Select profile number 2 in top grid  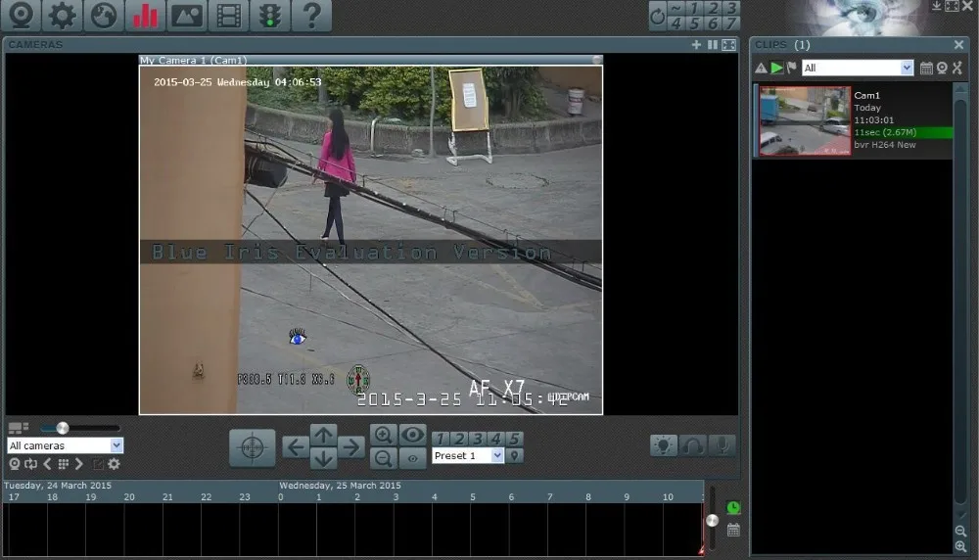tap(713, 8)
